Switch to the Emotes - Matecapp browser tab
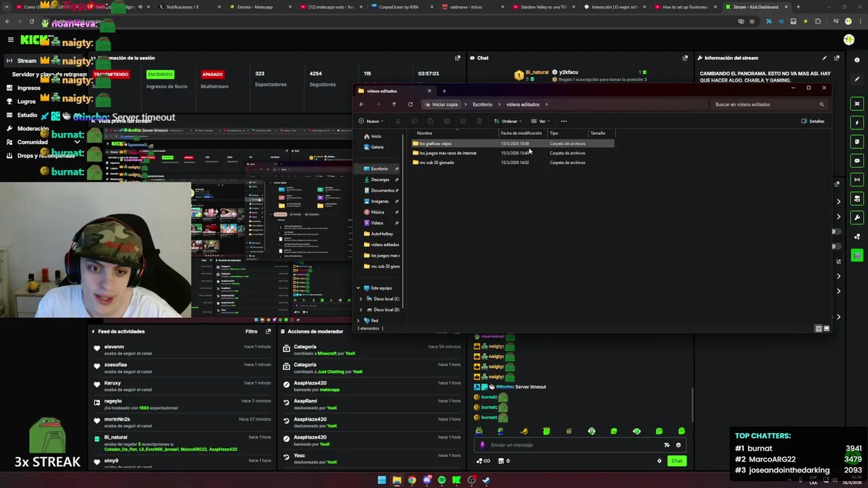 (x=255, y=7)
